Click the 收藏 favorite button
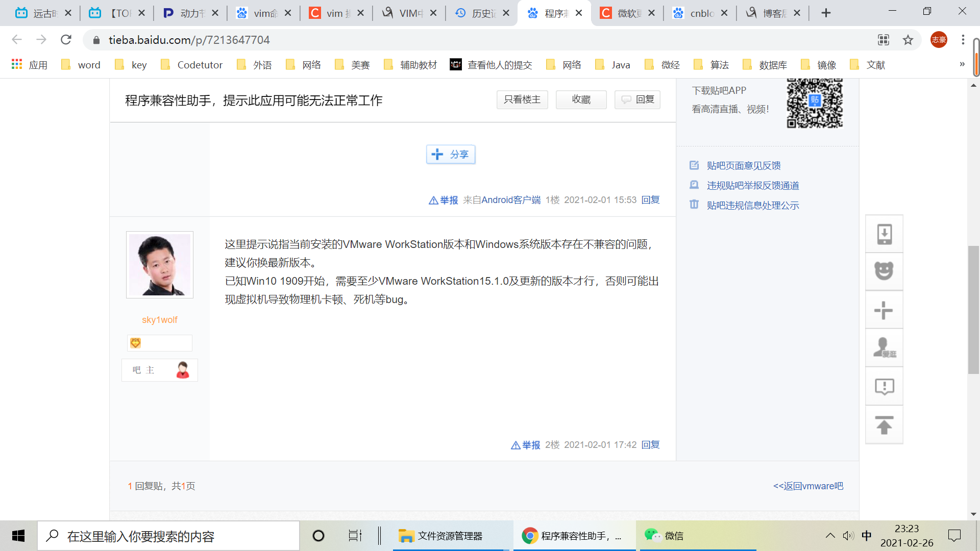 pyautogui.click(x=581, y=99)
